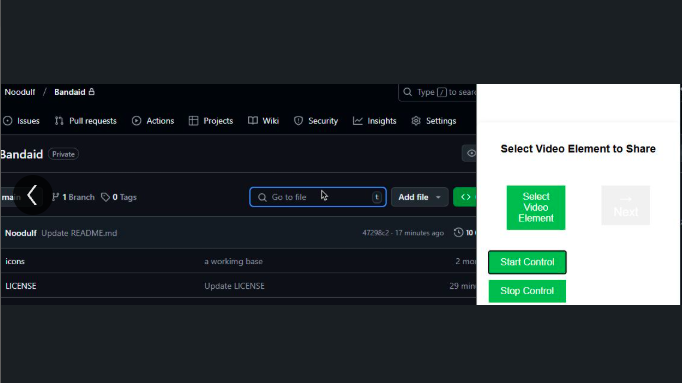Viewport: 682px width, 383px height.
Task: Click the Security shield icon
Action: point(298,121)
